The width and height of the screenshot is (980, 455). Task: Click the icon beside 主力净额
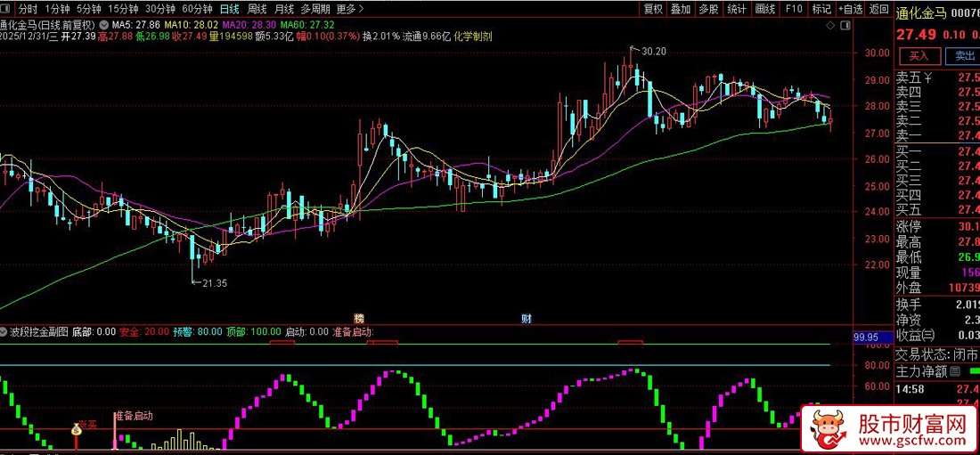point(955,371)
